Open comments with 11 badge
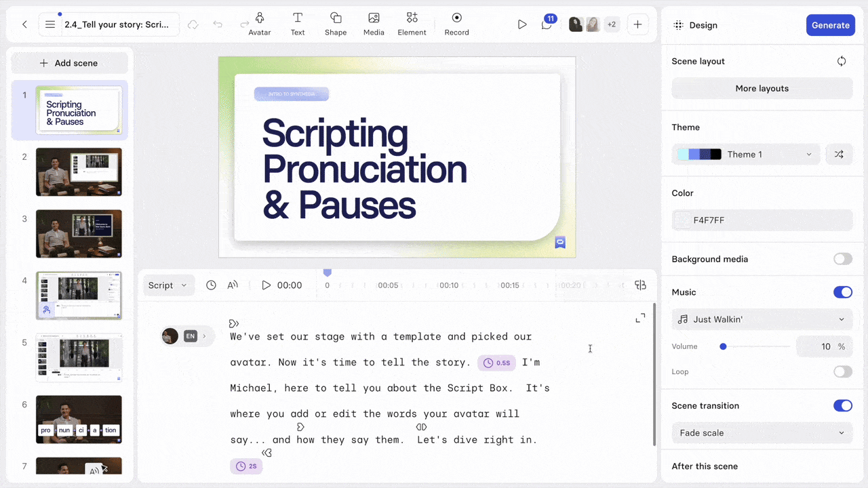The width and height of the screenshot is (868, 488). coord(547,24)
